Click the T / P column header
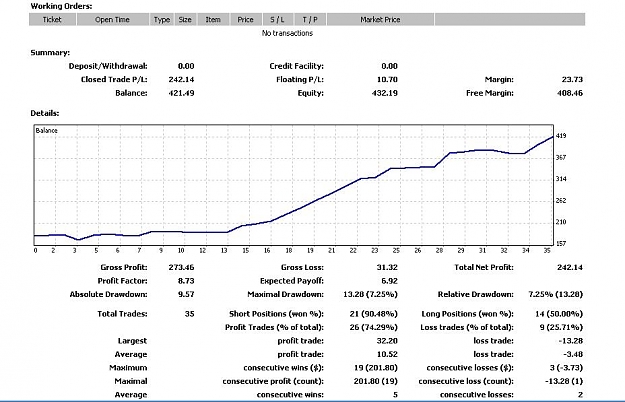This screenshot has height=402, width=625. [x=310, y=20]
